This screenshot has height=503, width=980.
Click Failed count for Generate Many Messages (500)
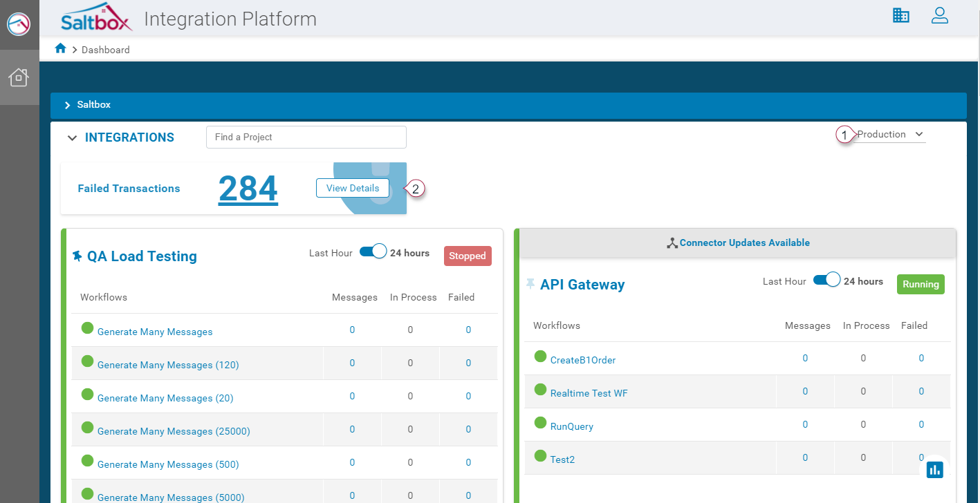point(468,462)
